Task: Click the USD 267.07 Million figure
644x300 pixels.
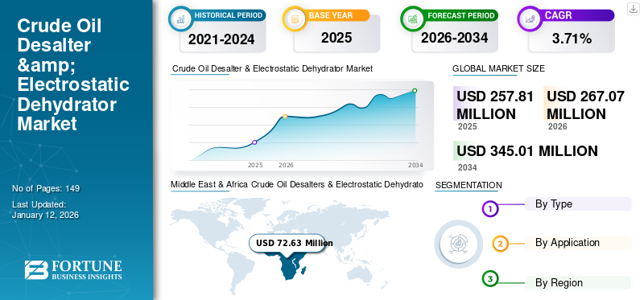Action: coord(585,105)
